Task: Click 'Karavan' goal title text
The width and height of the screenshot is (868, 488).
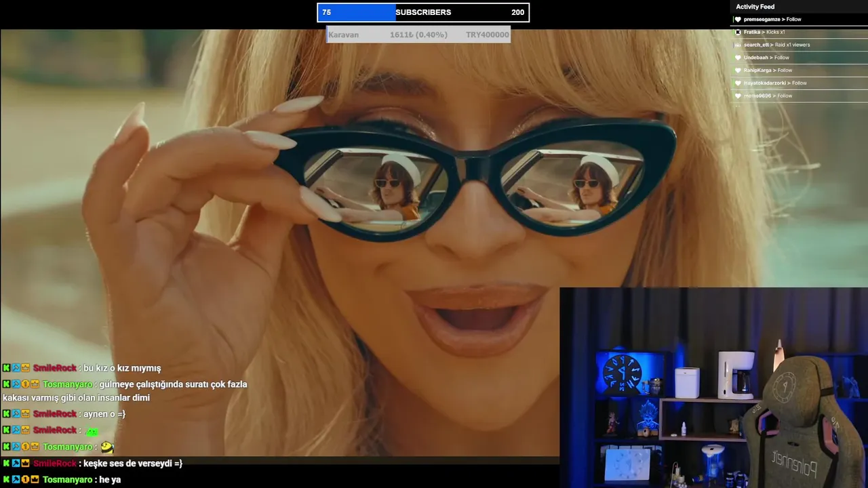Action: click(344, 35)
